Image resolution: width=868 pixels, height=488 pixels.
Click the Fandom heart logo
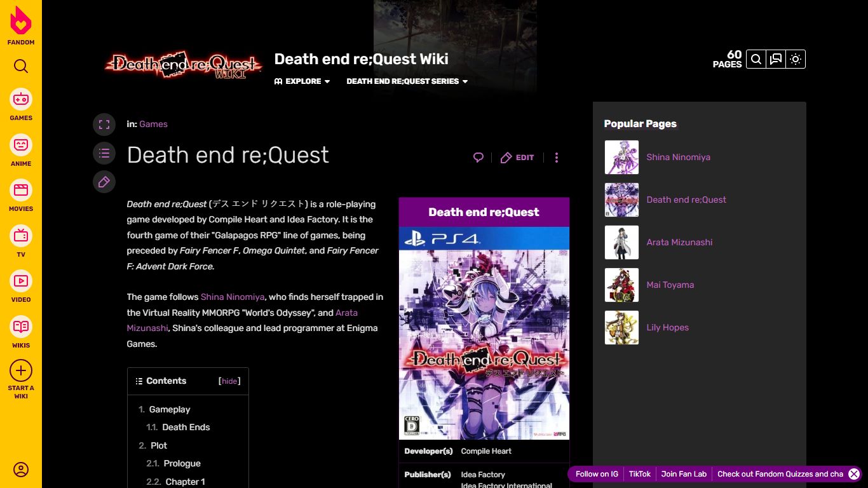(21, 20)
